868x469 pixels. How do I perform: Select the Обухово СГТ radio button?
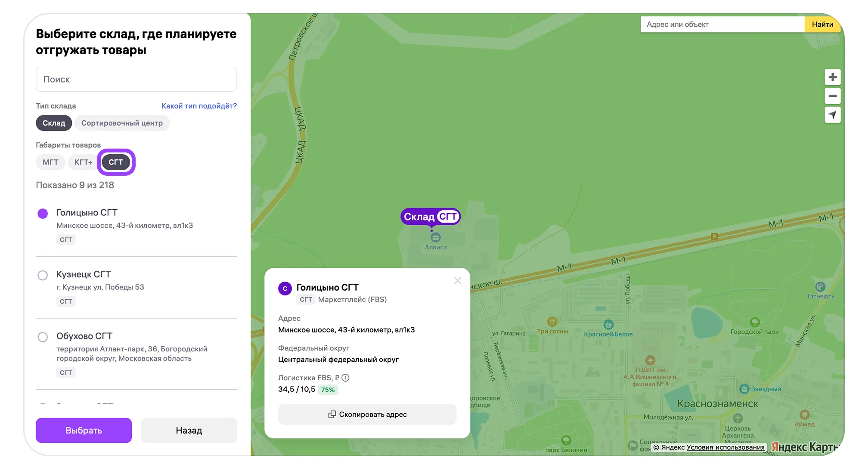pos(43,337)
